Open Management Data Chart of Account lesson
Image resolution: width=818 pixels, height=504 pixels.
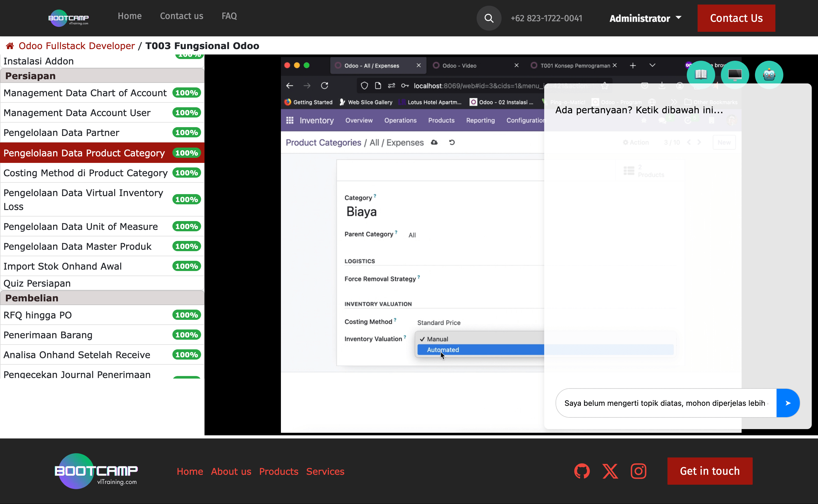click(x=102, y=93)
